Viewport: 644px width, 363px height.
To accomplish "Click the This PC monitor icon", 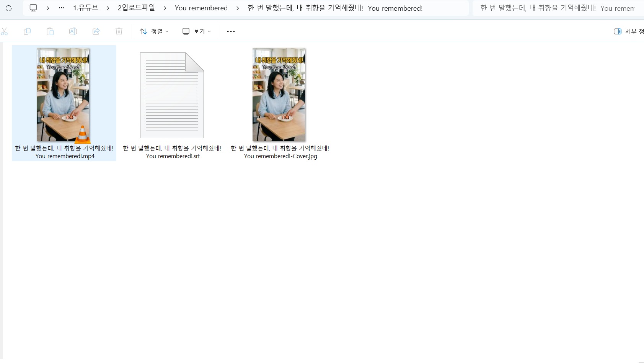I will (x=33, y=8).
